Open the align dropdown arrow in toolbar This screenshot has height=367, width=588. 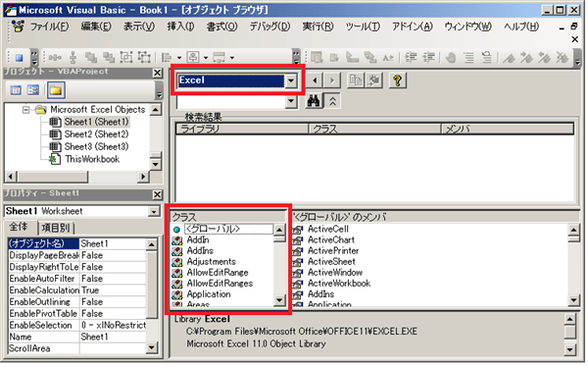click(179, 58)
